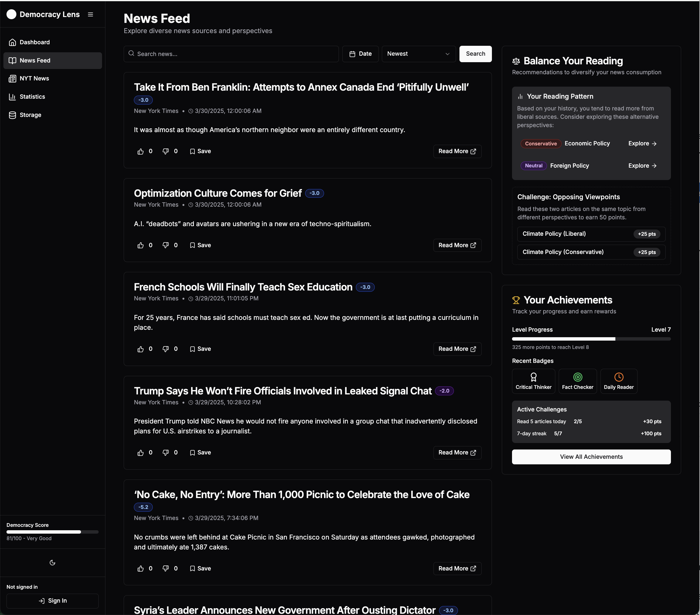The width and height of the screenshot is (700, 615).
Task: Open NYT News in the sidebar
Action: point(34,79)
